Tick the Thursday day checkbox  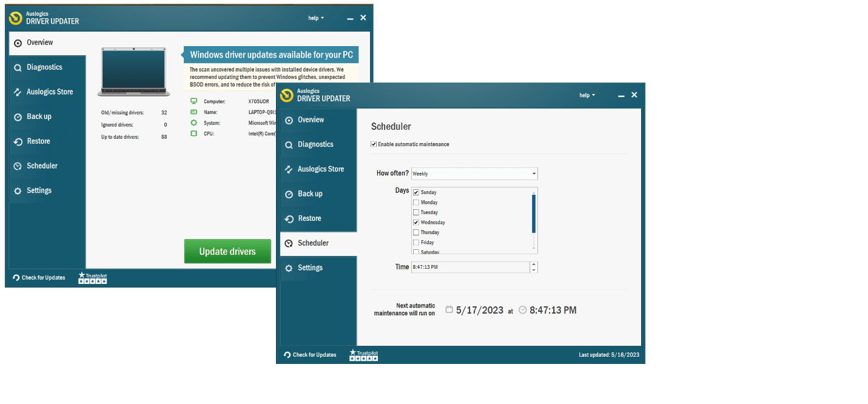(416, 232)
